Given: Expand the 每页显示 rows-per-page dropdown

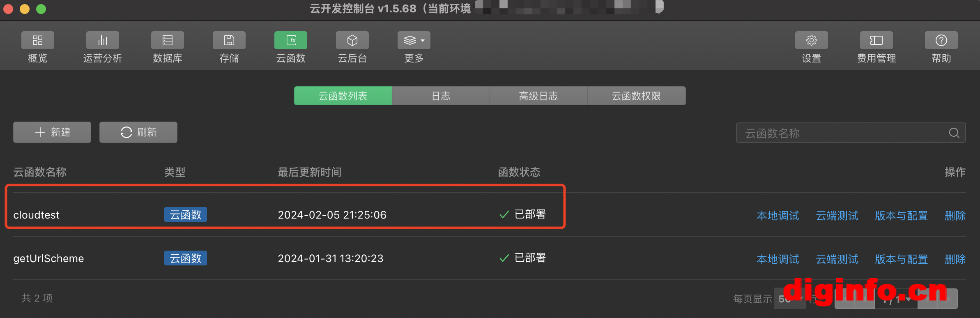Looking at the screenshot, I should click(790, 299).
